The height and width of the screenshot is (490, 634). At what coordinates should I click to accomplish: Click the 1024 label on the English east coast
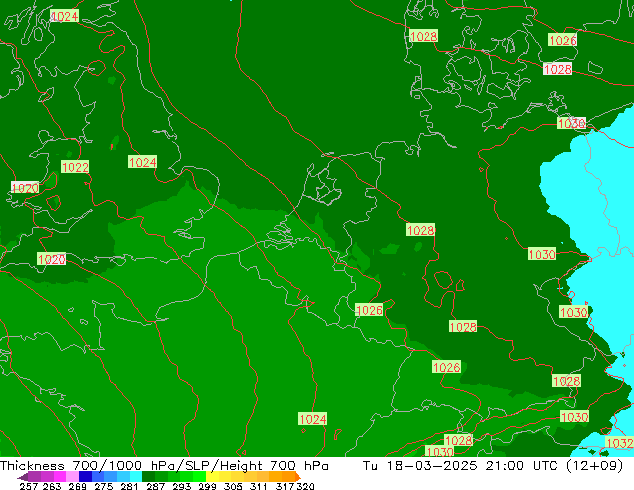(142, 162)
